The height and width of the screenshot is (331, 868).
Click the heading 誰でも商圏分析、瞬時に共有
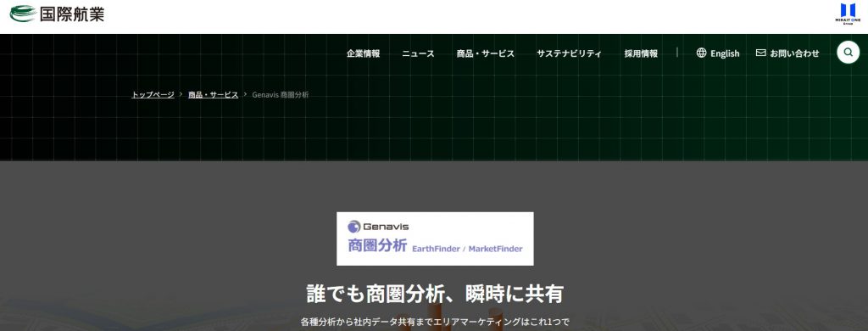(435, 294)
